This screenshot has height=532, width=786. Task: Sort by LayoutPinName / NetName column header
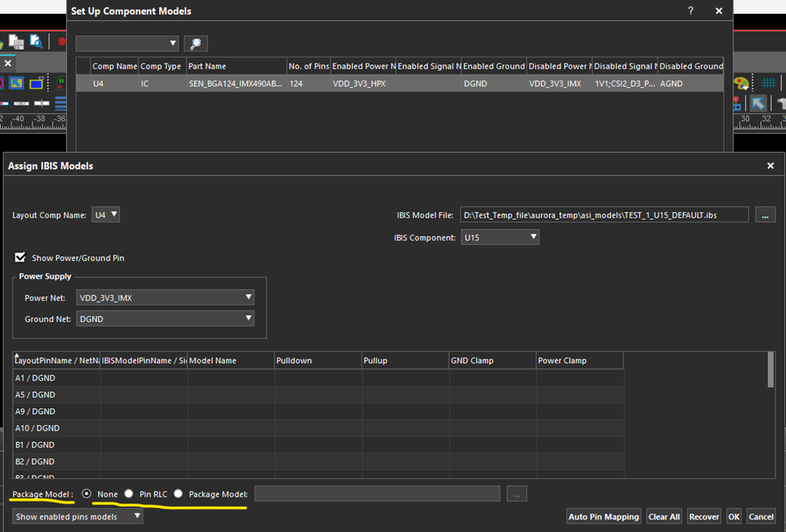[57, 360]
